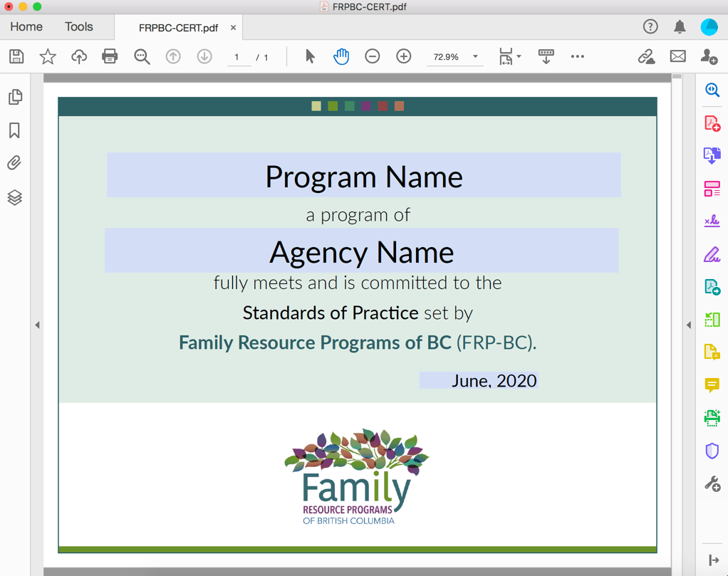Open the Tools tab

click(78, 27)
